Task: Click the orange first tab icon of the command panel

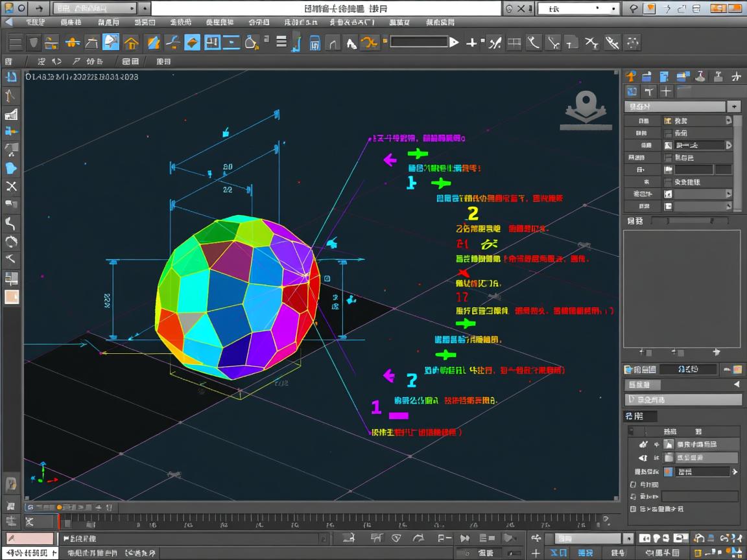Action: (x=630, y=76)
